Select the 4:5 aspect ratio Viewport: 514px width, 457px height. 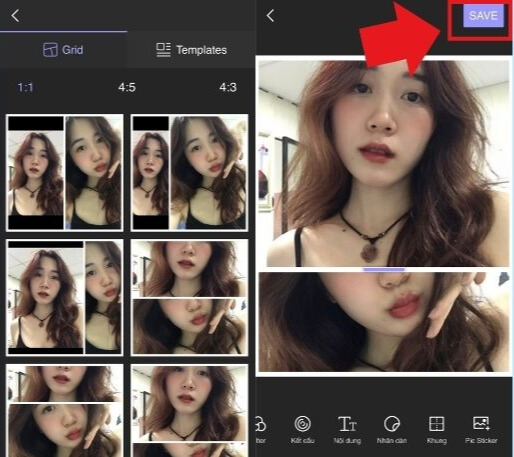pyautogui.click(x=127, y=87)
